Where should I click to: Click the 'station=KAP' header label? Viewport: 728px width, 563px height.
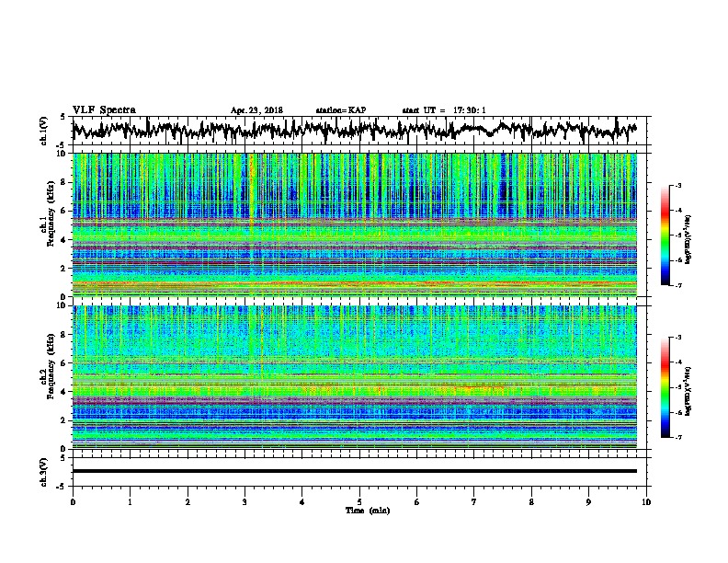click(x=341, y=110)
